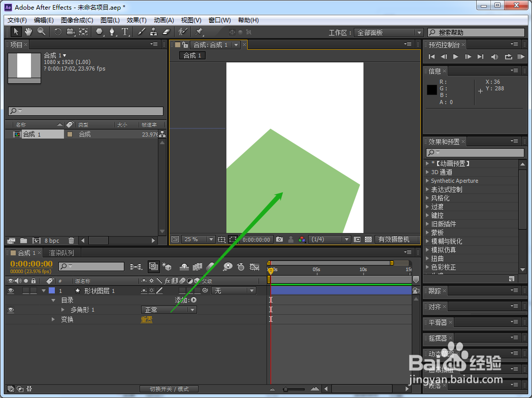Select the Hand tool
The image size is (532, 398).
28,32
